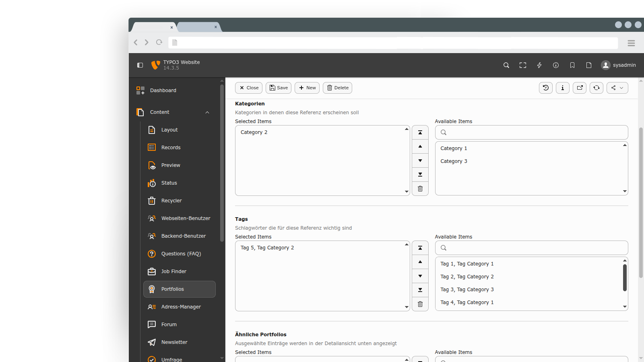644x362 pixels.
Task: Click the Close button
Action: [249, 88]
